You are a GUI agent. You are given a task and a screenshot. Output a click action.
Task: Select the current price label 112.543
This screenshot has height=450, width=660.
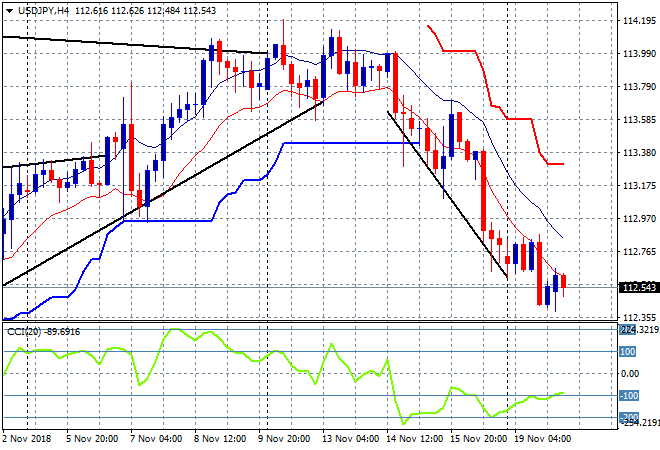point(639,288)
